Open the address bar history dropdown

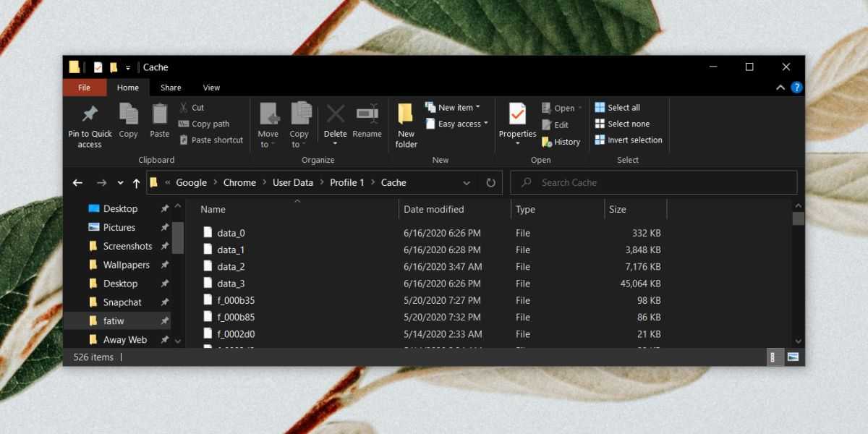467,183
